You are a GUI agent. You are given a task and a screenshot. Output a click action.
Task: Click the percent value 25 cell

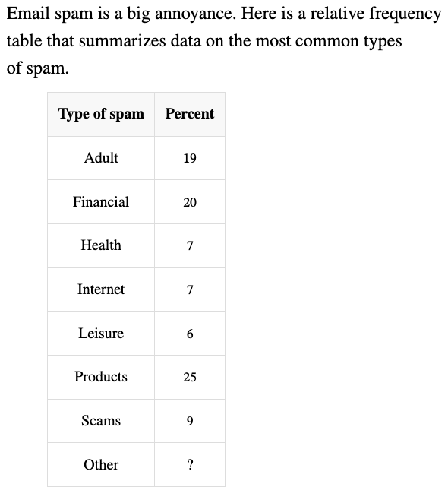[x=190, y=377]
